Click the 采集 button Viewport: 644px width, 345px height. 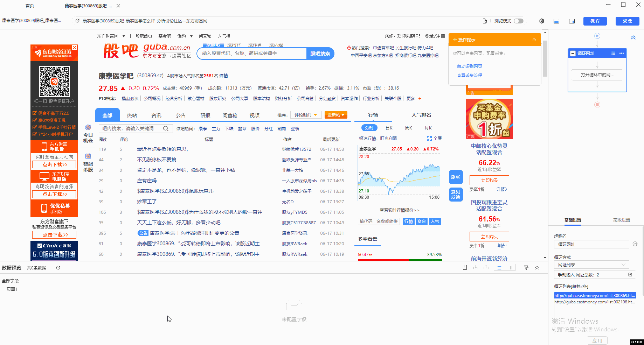627,21
